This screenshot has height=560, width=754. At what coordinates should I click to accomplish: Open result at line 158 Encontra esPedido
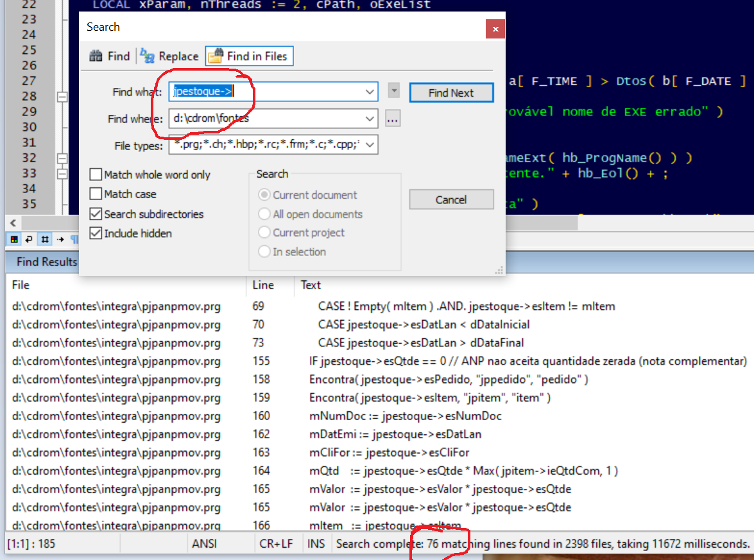click(x=379, y=379)
